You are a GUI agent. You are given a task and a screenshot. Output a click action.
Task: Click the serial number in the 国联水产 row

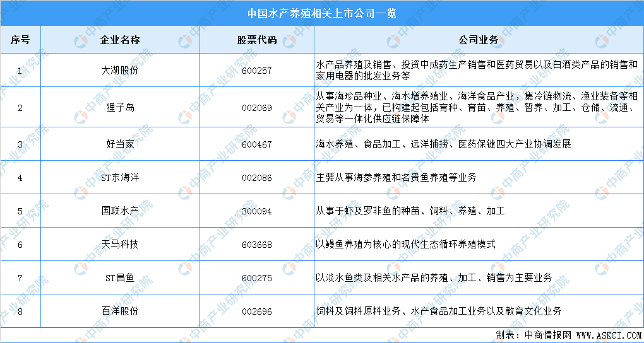(20, 211)
